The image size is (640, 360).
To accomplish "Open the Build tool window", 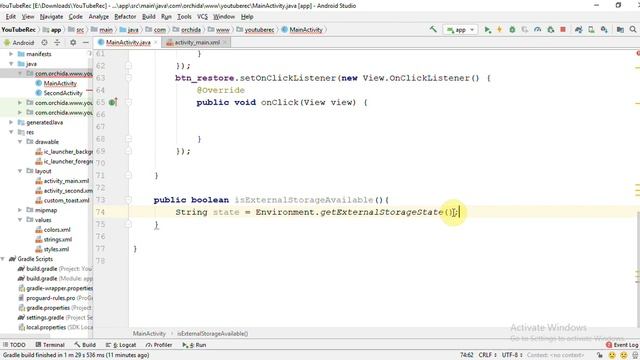I will [x=85, y=345].
